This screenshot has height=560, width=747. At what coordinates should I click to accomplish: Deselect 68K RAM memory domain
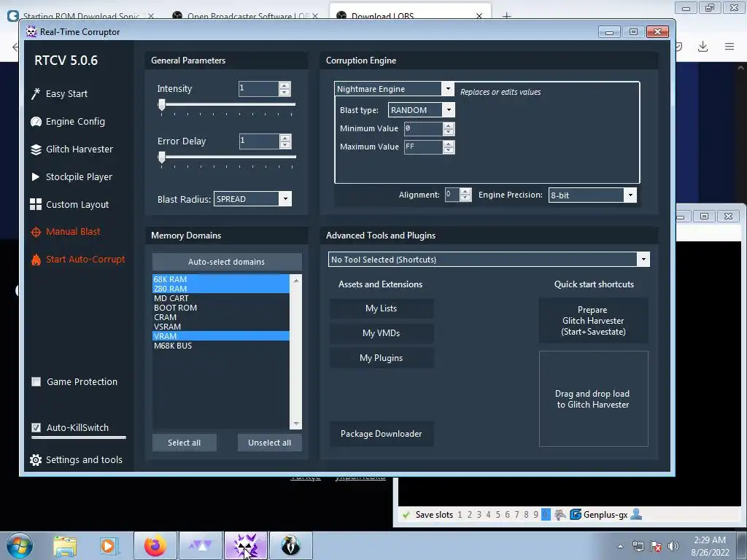point(220,279)
